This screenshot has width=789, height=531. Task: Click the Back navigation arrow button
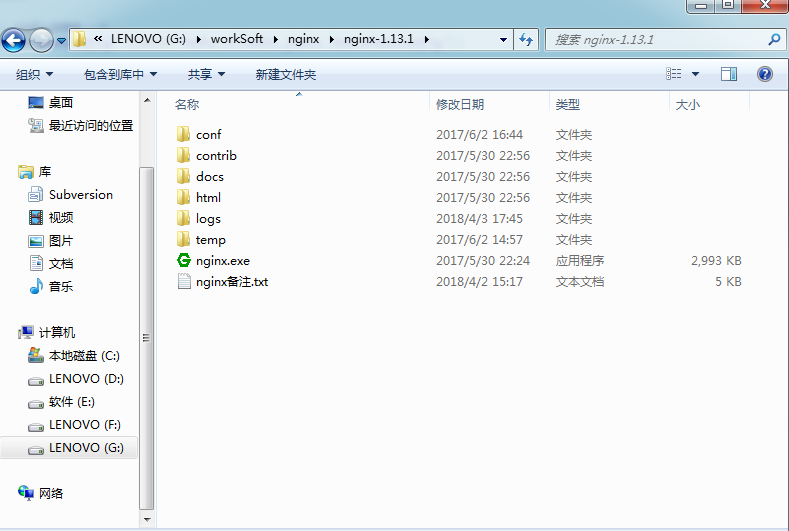(x=14, y=40)
